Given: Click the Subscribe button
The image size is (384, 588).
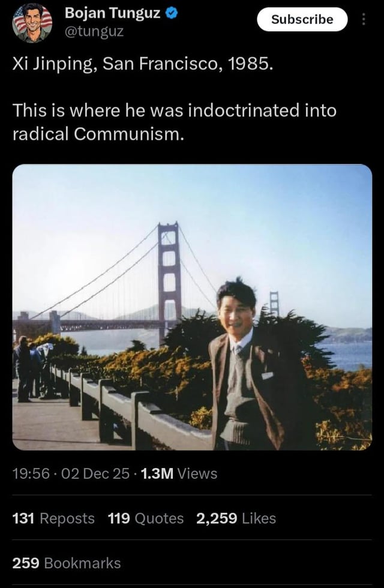Looking at the screenshot, I should (x=302, y=19).
